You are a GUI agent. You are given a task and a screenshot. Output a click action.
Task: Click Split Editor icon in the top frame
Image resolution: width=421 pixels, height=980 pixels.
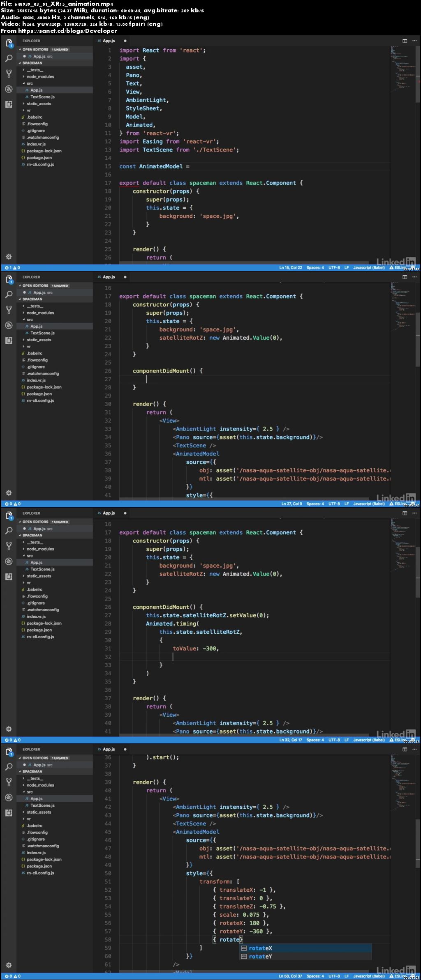(405, 41)
